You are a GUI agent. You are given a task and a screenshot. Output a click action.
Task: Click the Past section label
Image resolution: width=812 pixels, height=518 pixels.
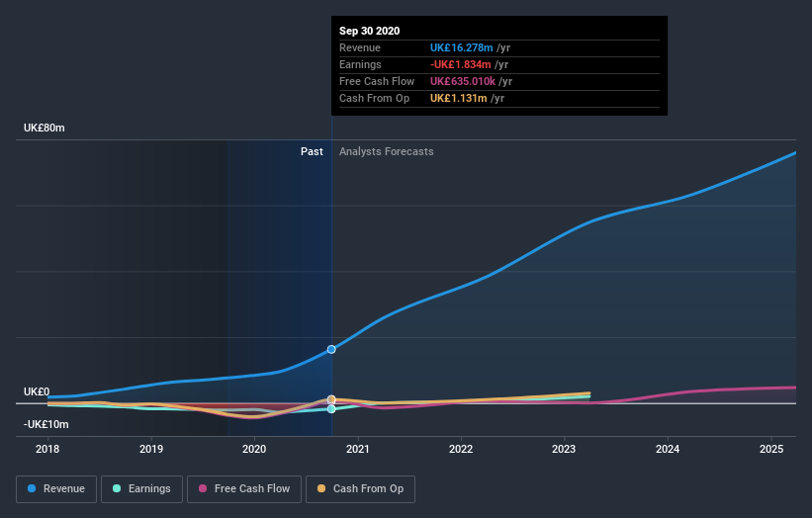pyautogui.click(x=312, y=151)
